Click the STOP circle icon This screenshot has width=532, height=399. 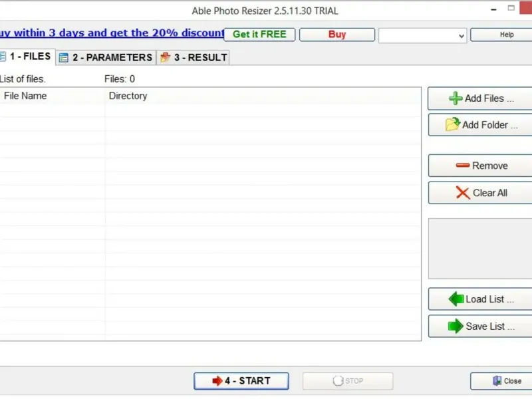338,380
